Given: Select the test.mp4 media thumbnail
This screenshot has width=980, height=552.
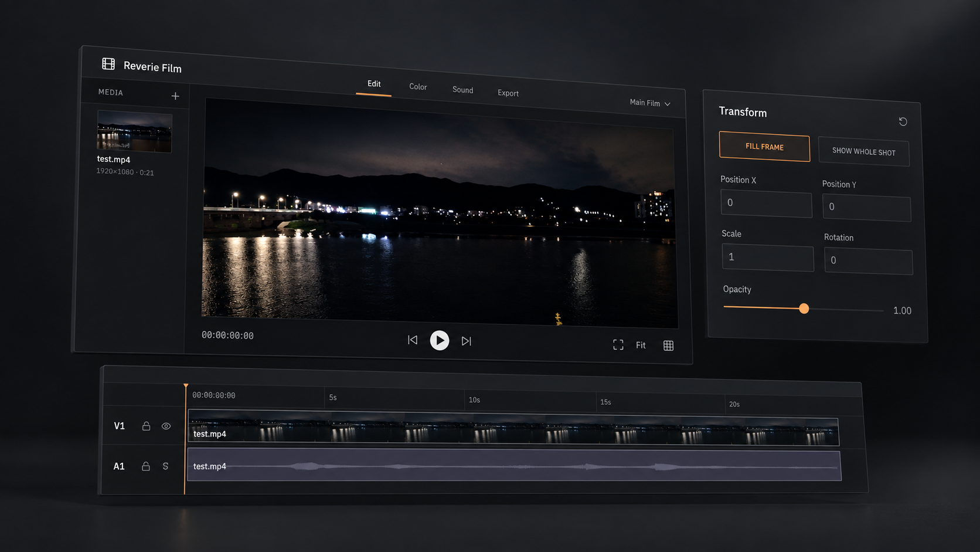Looking at the screenshot, I should point(134,131).
